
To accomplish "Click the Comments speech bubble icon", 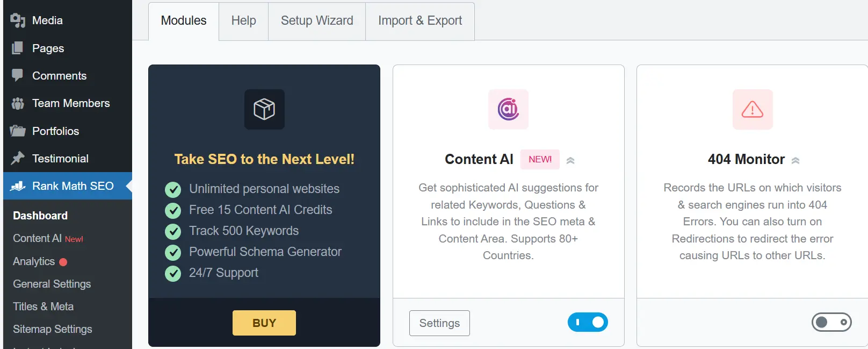I will pos(18,75).
